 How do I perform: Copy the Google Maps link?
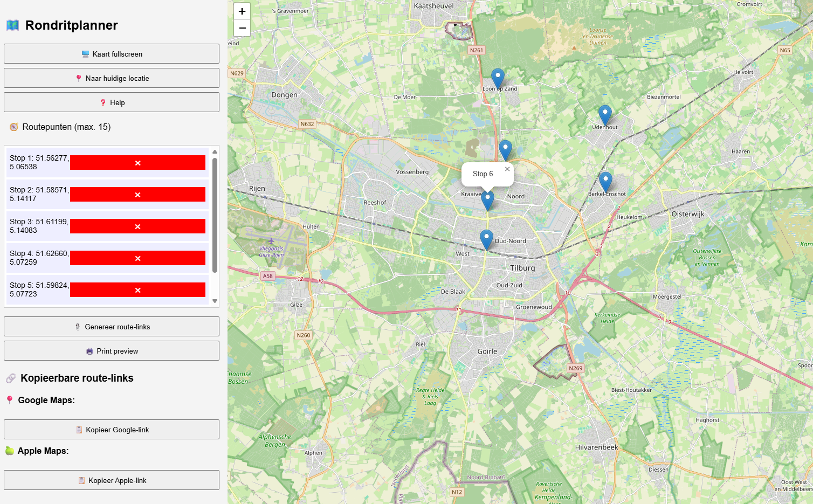point(112,430)
